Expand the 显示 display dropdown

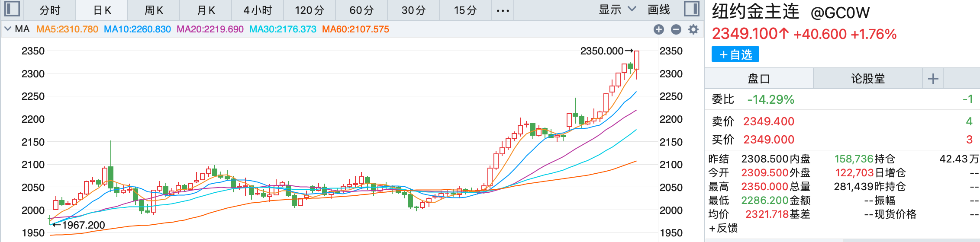click(617, 10)
